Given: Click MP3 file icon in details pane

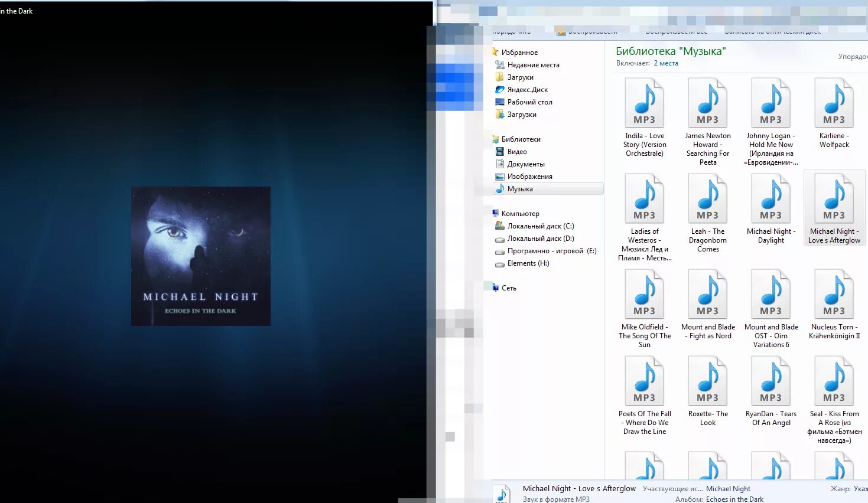Looking at the screenshot, I should point(501,494).
